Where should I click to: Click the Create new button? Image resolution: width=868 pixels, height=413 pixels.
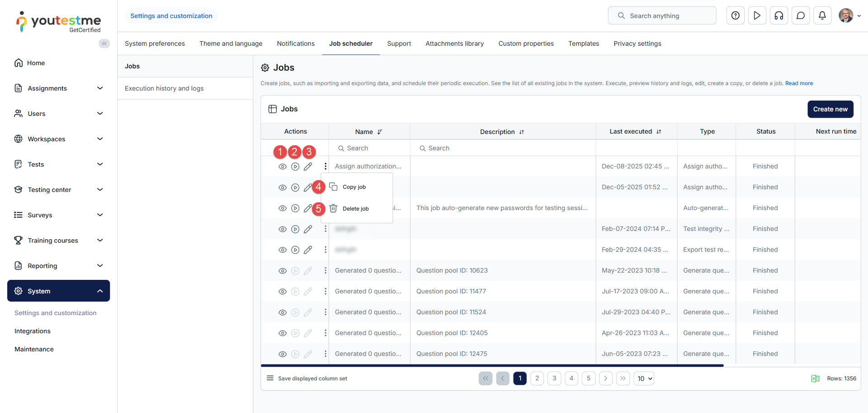point(830,109)
